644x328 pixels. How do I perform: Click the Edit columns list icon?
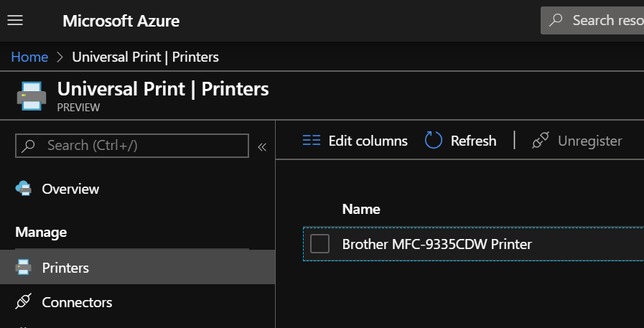click(312, 141)
